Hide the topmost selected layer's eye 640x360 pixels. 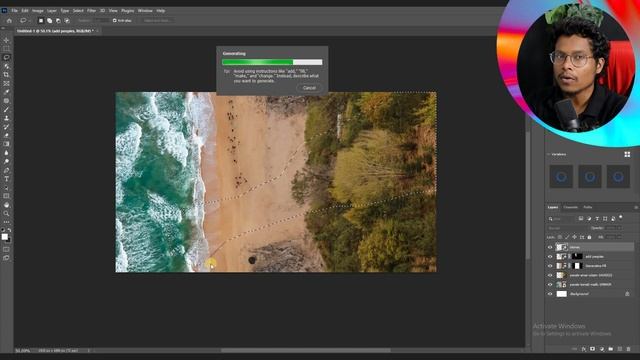(x=550, y=247)
